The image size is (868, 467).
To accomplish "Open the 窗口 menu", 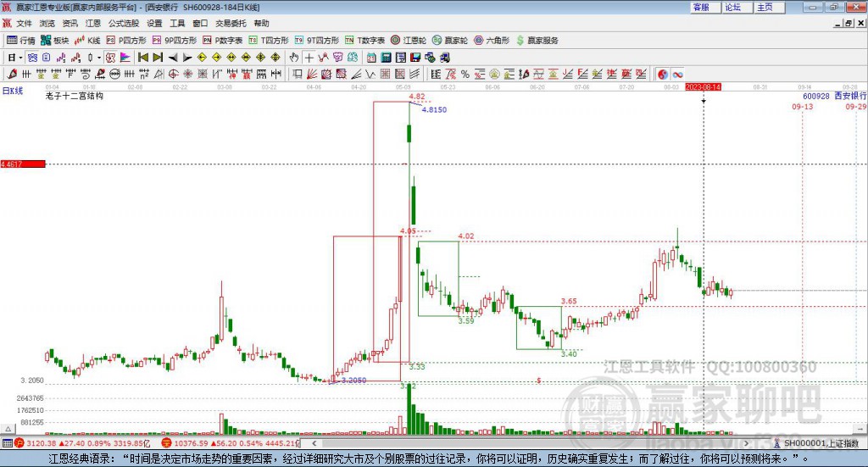I will [200, 23].
